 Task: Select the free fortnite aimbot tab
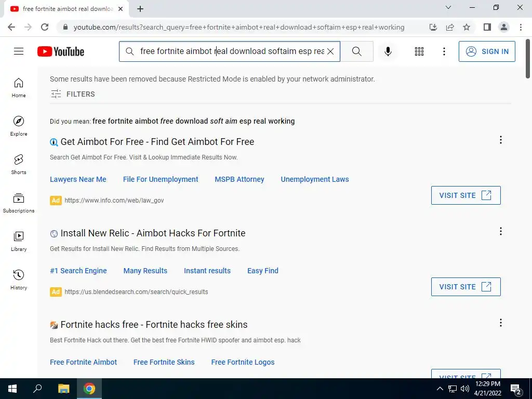[x=66, y=9]
